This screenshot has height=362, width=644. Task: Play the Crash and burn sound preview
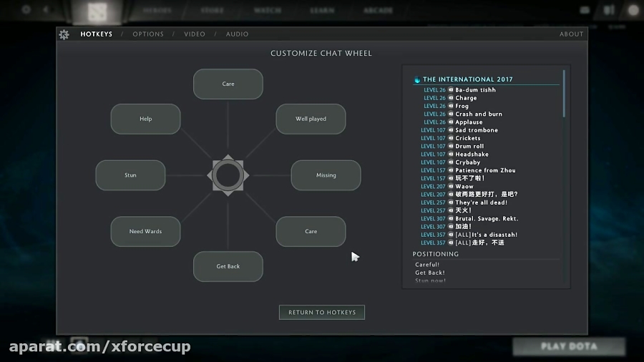tap(451, 114)
